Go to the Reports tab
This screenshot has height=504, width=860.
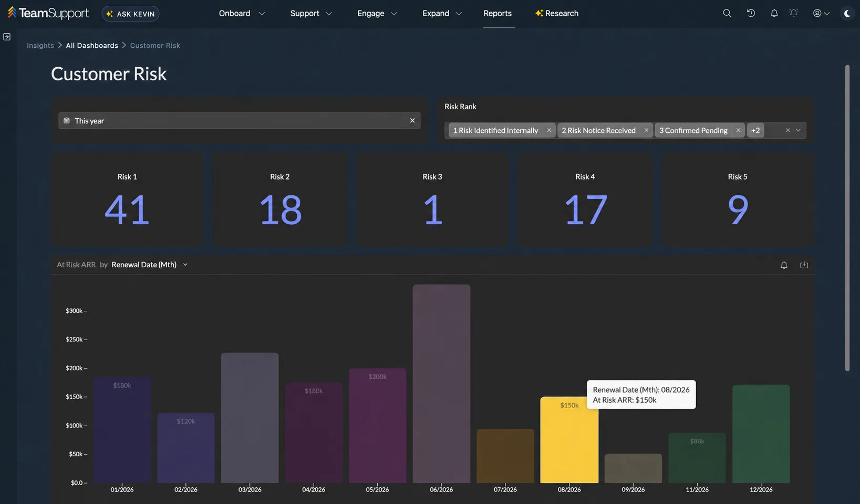click(x=498, y=13)
